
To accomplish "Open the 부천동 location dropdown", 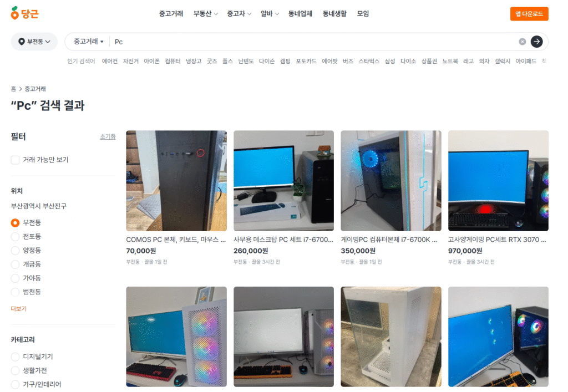I will [x=34, y=42].
